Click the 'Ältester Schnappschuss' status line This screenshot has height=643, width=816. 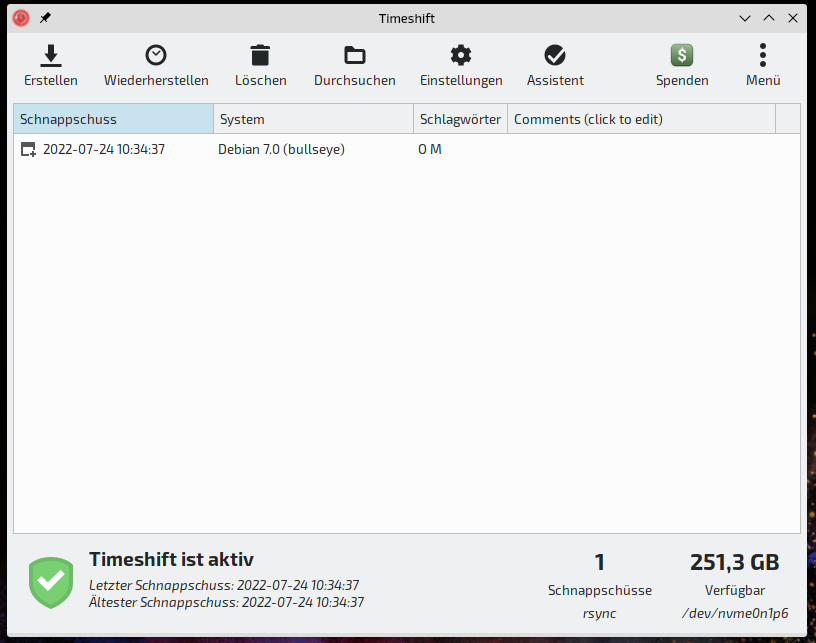226,602
